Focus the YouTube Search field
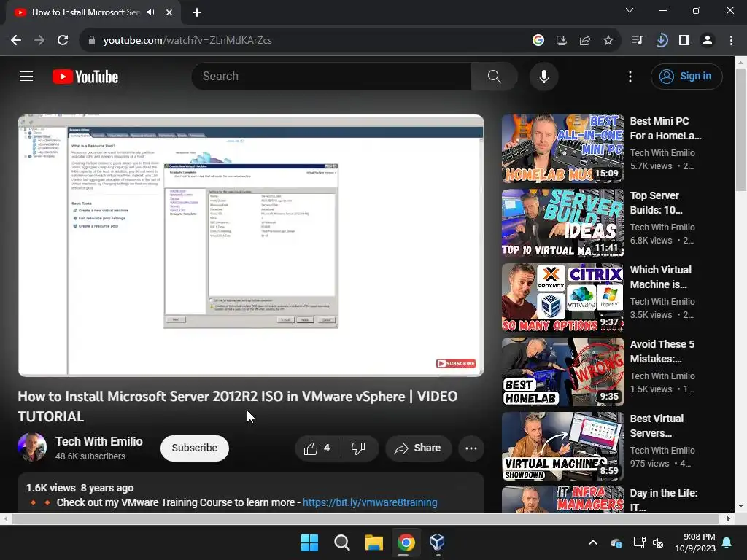 click(332, 76)
